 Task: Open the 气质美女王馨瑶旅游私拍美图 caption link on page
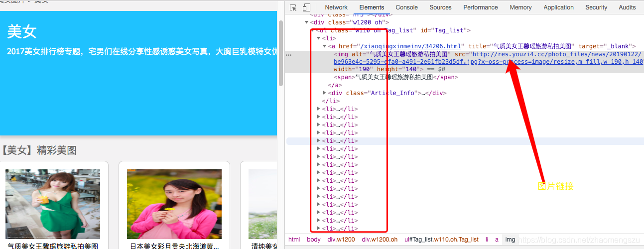pos(53,246)
